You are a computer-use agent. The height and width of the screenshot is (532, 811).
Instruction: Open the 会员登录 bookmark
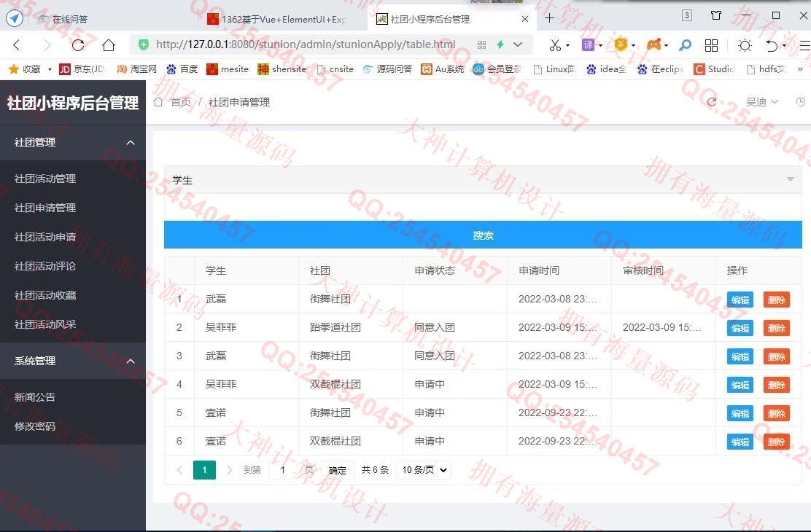(x=497, y=69)
